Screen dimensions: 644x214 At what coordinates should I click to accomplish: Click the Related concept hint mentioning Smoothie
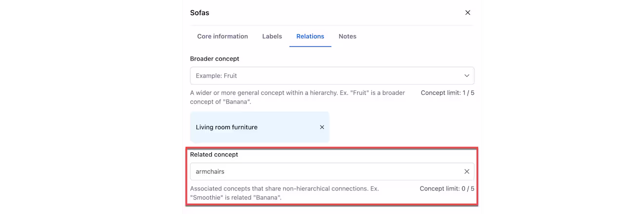[x=284, y=193]
